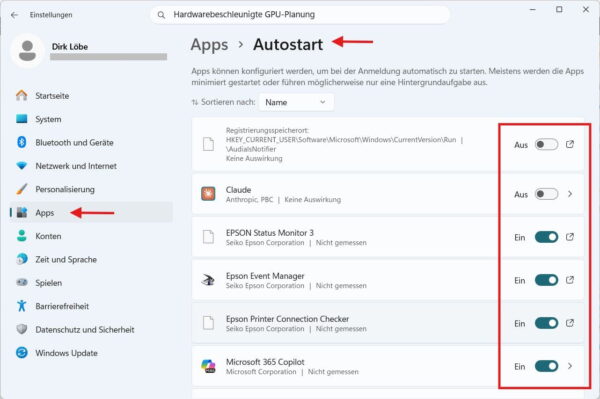This screenshot has width=600, height=399.
Task: Disable autostart for Epson Printer Connection Checker
Action: click(x=546, y=323)
